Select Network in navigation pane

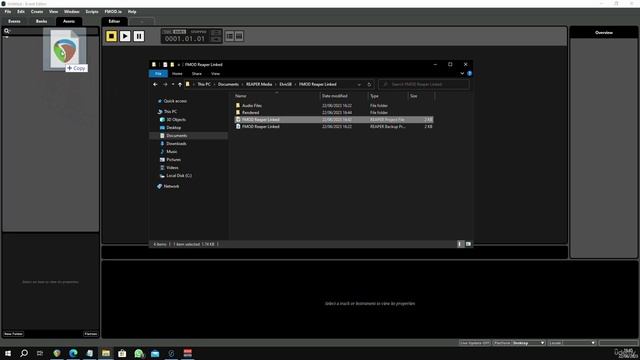[171, 187]
